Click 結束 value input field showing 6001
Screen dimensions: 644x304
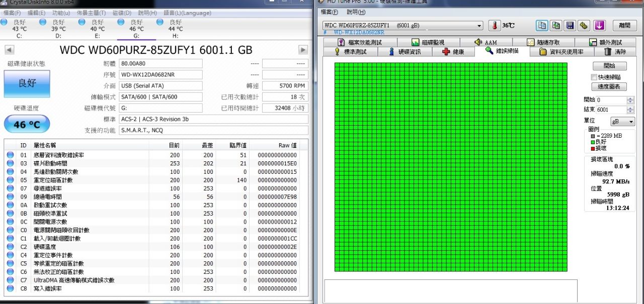pos(611,110)
